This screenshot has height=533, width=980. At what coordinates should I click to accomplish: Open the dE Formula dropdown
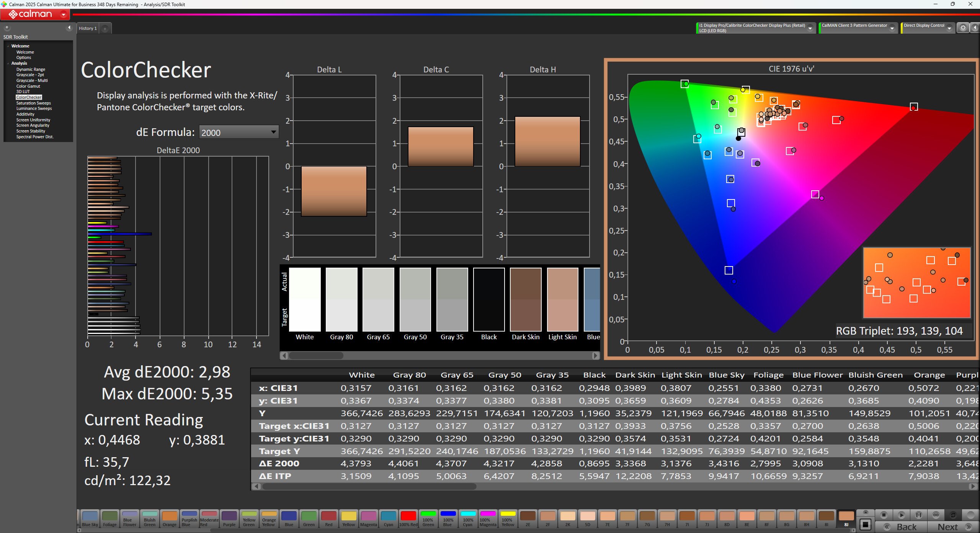click(239, 132)
